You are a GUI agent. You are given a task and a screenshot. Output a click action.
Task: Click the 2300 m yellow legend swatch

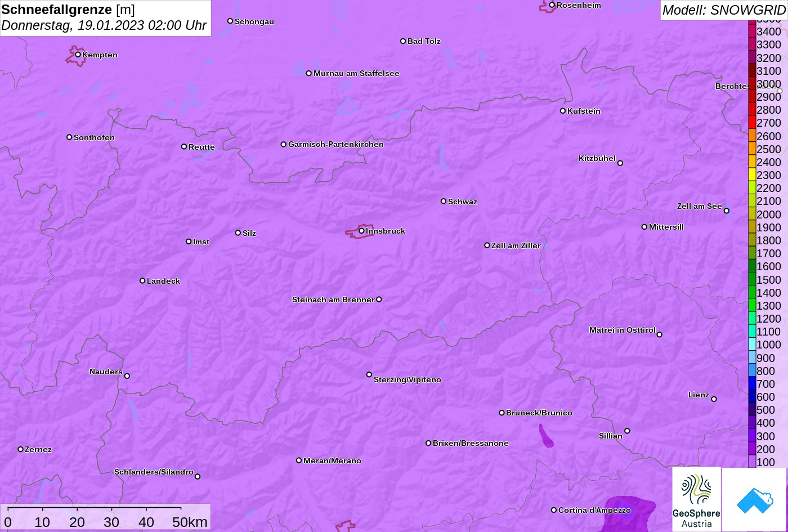[x=752, y=175]
